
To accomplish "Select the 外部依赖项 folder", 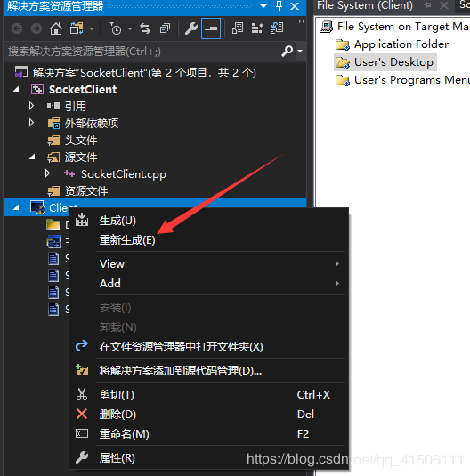I will click(x=92, y=124).
